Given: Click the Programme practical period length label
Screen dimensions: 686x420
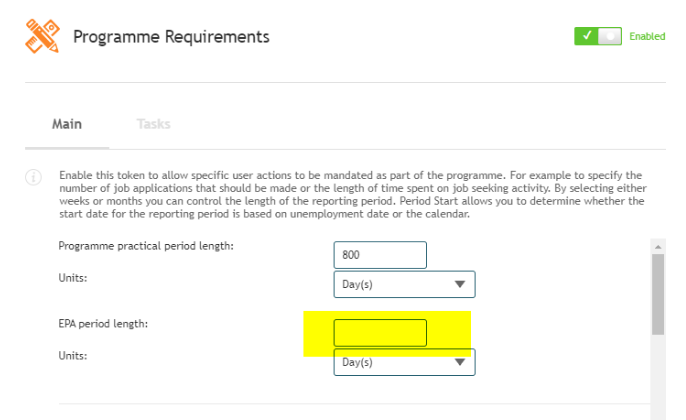Looking at the screenshot, I should coord(146,246).
